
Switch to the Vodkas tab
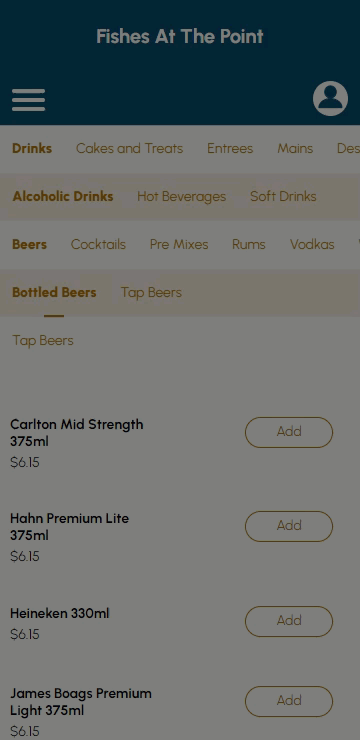tap(312, 244)
